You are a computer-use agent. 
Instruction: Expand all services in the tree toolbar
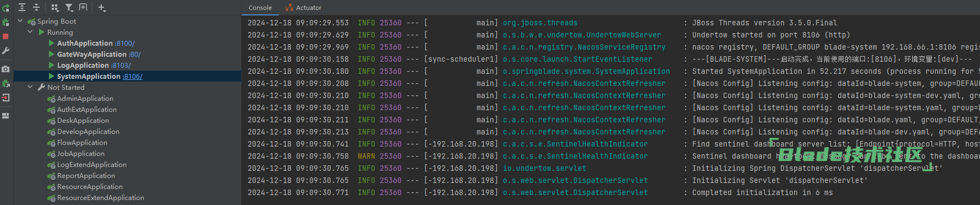pyautogui.click(x=22, y=7)
